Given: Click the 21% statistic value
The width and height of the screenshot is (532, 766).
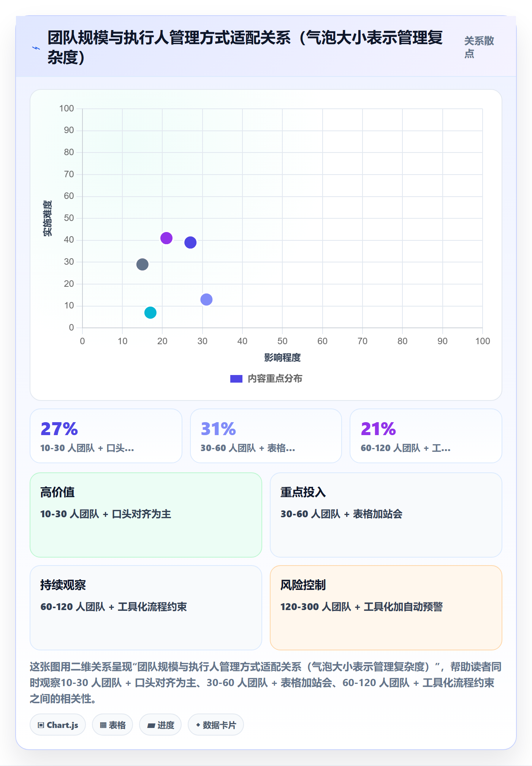Looking at the screenshot, I should 378,429.
